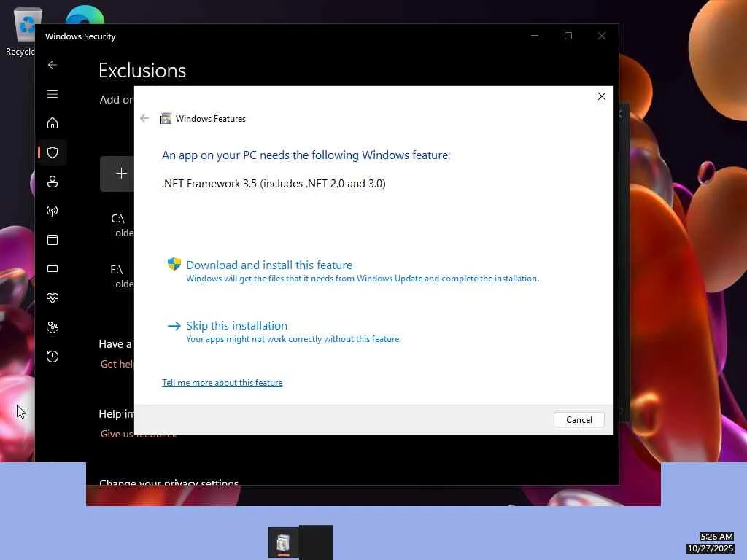Screen dimensions: 747x560
Task: Maximize the Windows Security window
Action: click(568, 36)
